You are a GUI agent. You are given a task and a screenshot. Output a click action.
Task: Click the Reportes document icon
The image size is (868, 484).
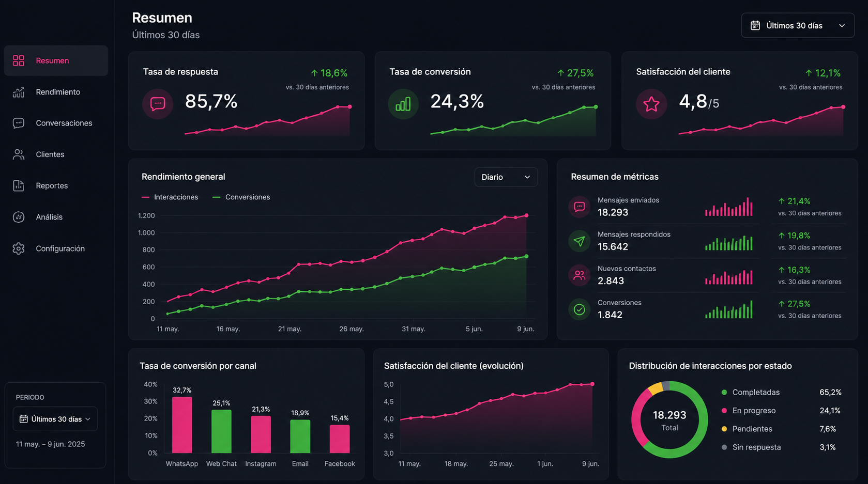pos(19,185)
